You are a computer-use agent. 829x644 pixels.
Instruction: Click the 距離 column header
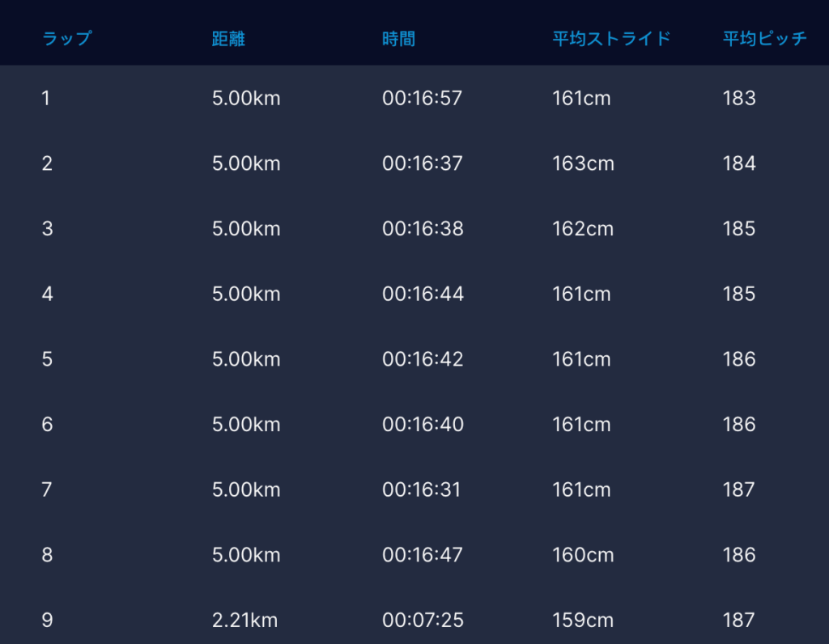coord(228,39)
